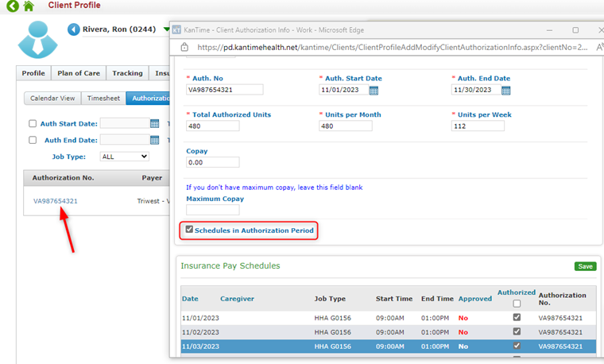Expand the green client dropdown arrow
Image resolution: width=604 pixels, height=364 pixels.
166,30
